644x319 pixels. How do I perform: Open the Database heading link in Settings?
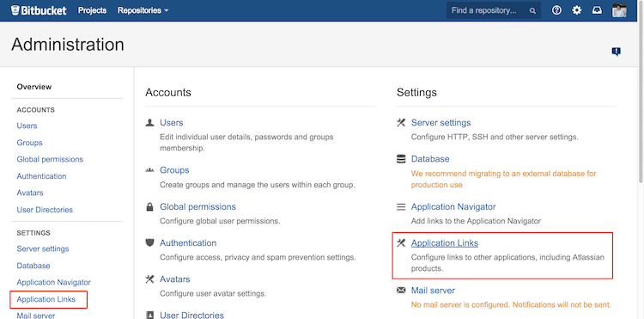click(430, 159)
